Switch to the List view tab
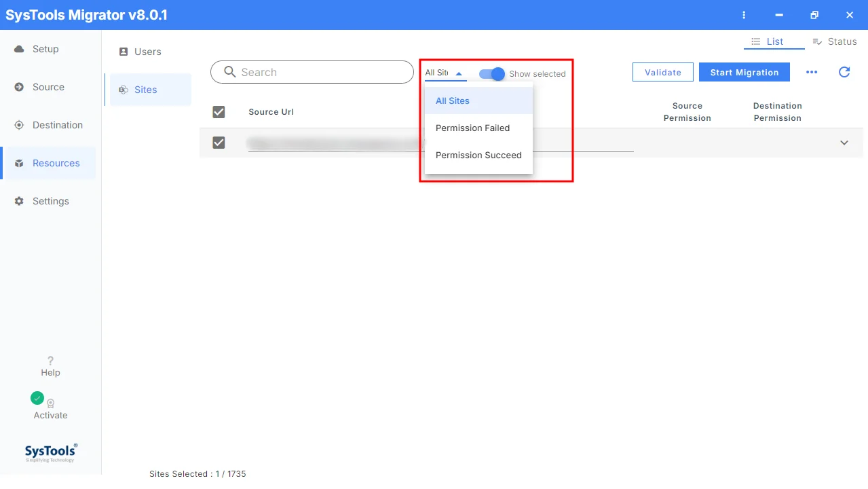 [x=774, y=41]
